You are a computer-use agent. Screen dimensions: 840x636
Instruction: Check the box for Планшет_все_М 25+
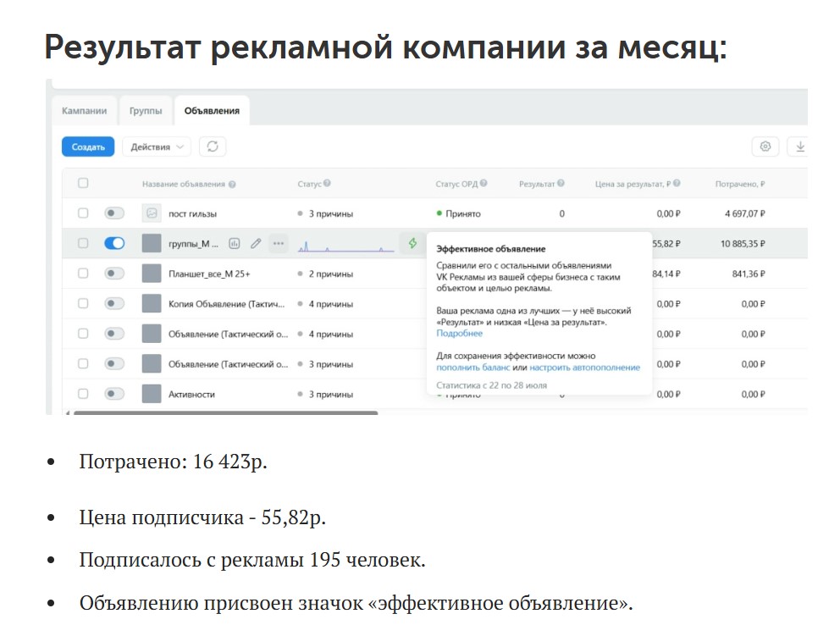click(83, 274)
